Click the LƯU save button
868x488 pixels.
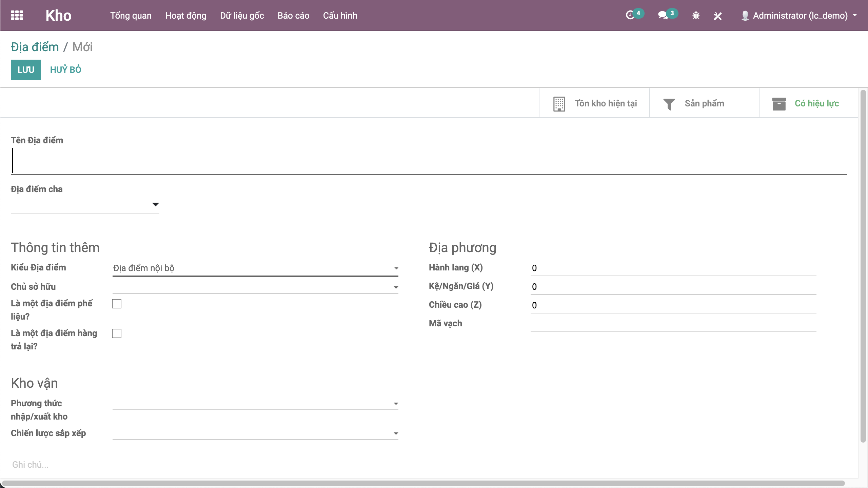[x=26, y=70]
